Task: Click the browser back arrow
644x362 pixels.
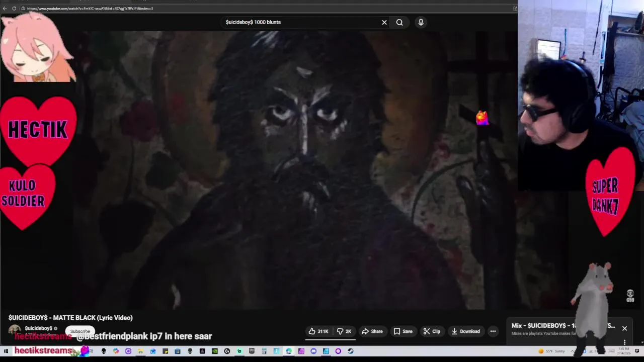Action: click(x=5, y=8)
